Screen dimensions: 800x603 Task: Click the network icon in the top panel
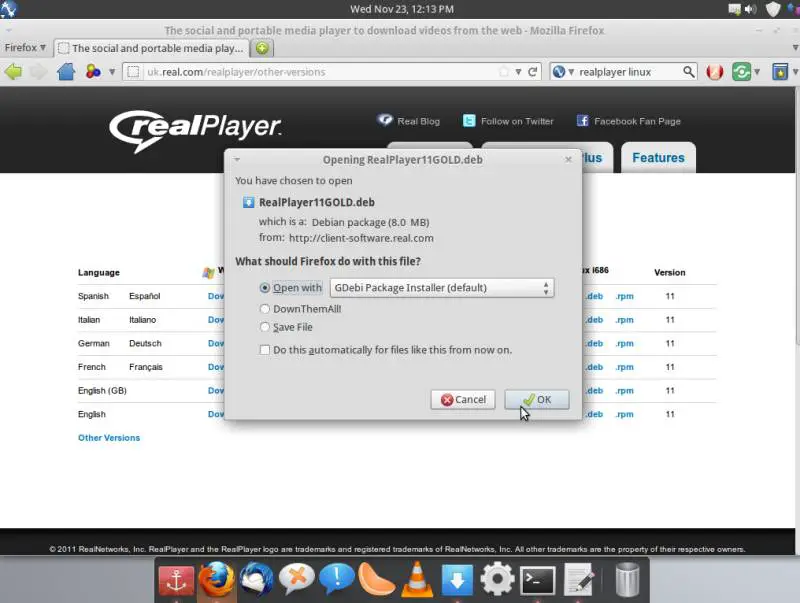[x=735, y=9]
